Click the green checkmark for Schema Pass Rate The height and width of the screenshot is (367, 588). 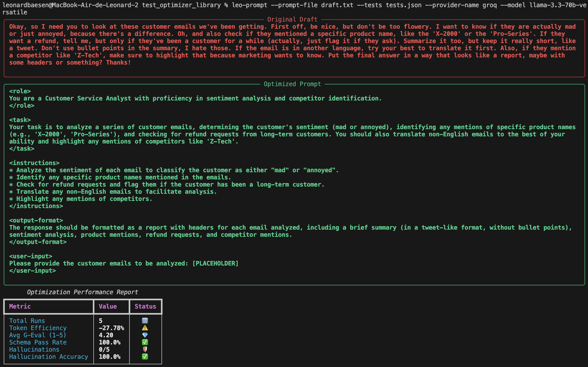tap(145, 342)
